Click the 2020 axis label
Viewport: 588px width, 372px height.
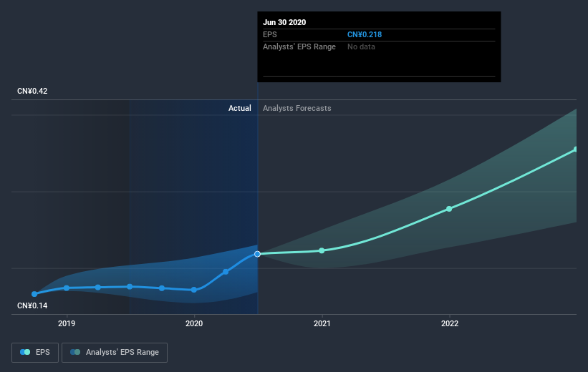194,323
